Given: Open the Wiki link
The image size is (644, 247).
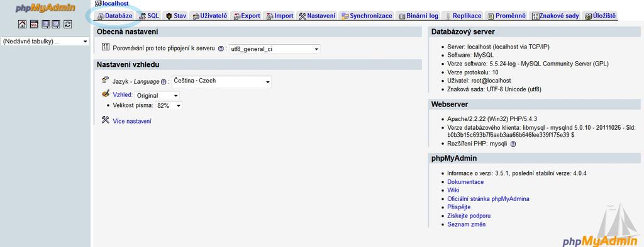Looking at the screenshot, I should click(453, 190).
